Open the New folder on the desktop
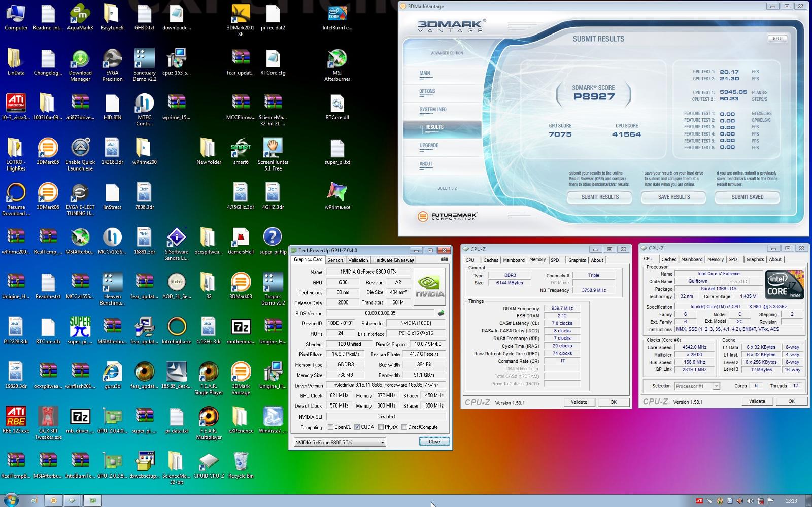Screen dimensions: 812x507 tap(209, 152)
